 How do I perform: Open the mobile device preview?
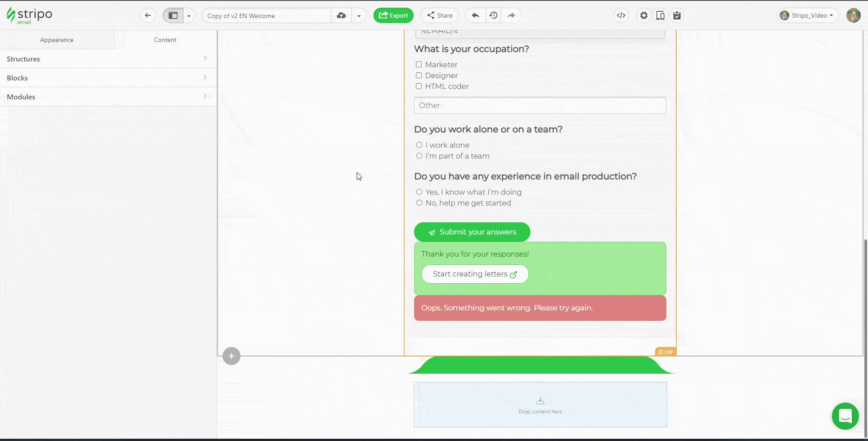660,15
